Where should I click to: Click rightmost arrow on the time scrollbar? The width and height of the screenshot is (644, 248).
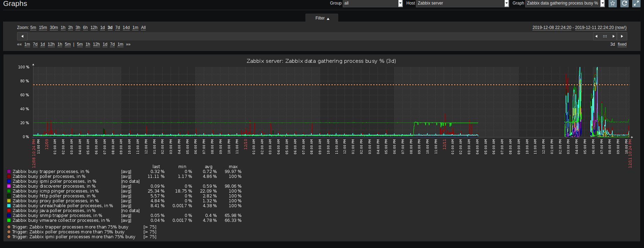click(x=622, y=36)
